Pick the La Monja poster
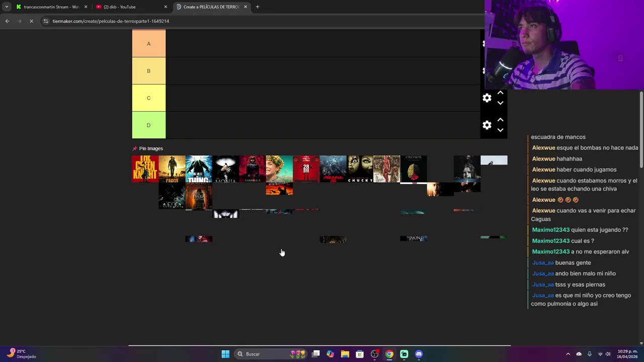The image size is (644, 362). [225, 169]
